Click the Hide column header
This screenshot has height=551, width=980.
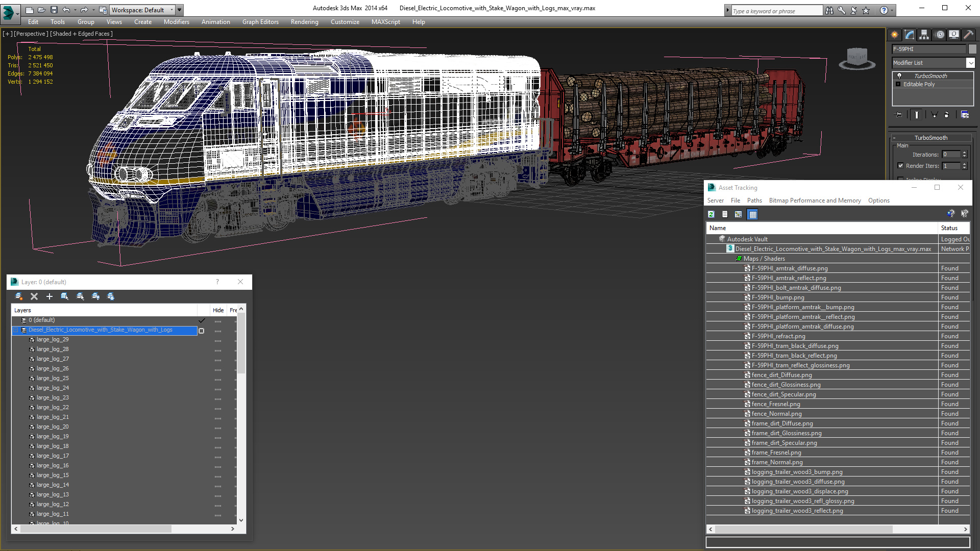pyautogui.click(x=218, y=310)
